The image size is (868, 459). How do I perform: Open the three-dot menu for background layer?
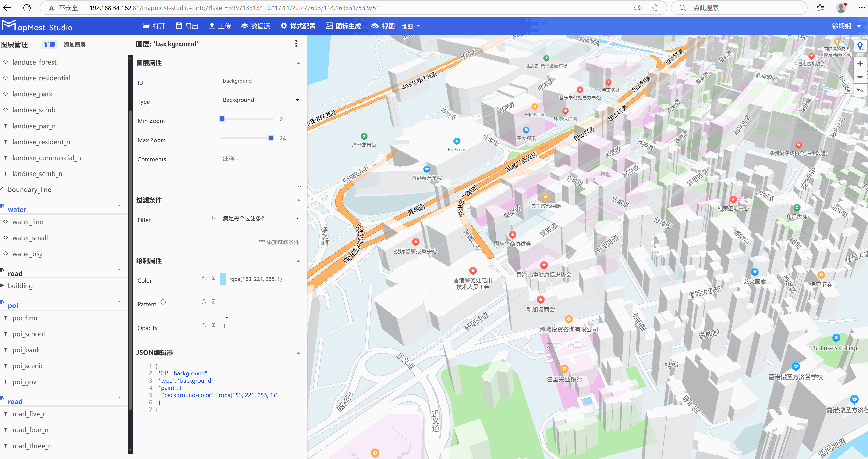[x=296, y=43]
